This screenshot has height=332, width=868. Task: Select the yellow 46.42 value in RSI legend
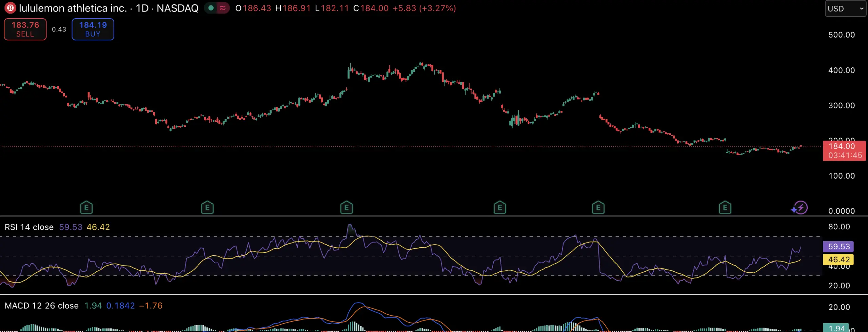click(98, 227)
